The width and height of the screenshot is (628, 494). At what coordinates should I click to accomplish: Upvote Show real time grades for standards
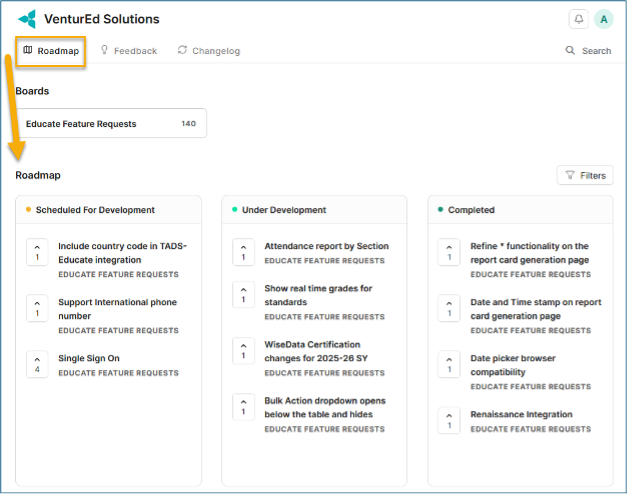pos(244,294)
